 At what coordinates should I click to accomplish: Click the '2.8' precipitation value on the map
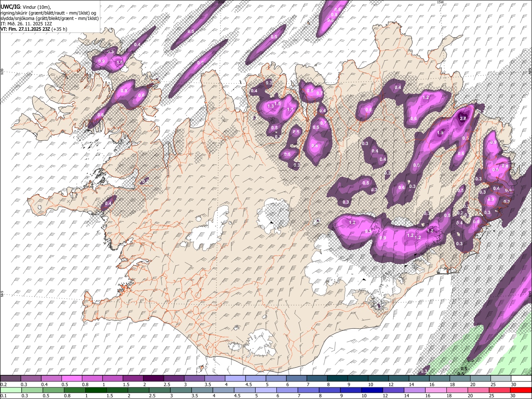point(463,118)
